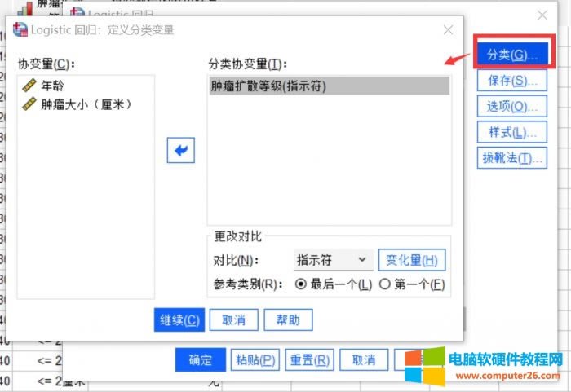Screen dimensions: 571x392
Task: Select 肿瘤大小（厘米） in the covariates list
Action: (86, 104)
